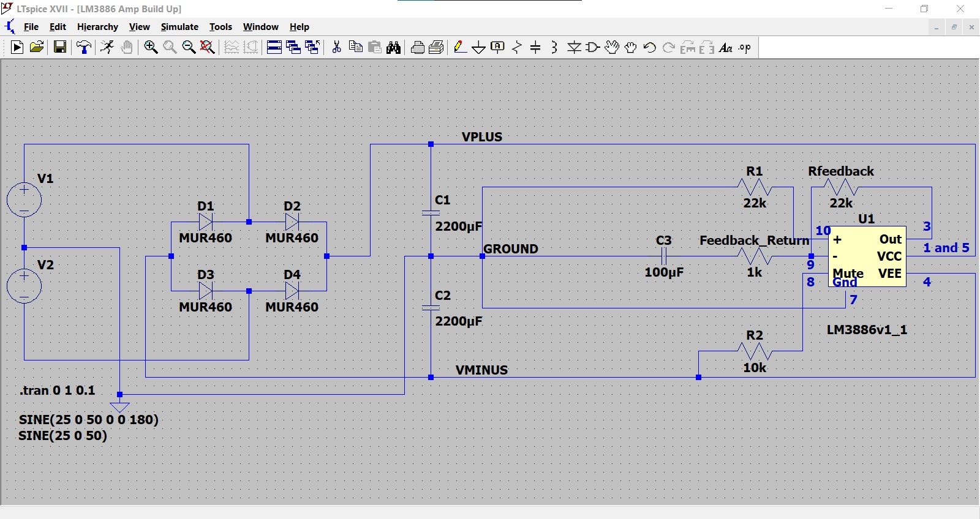Redo the last action
Image resolution: width=980 pixels, height=519 pixels.
pos(669,47)
